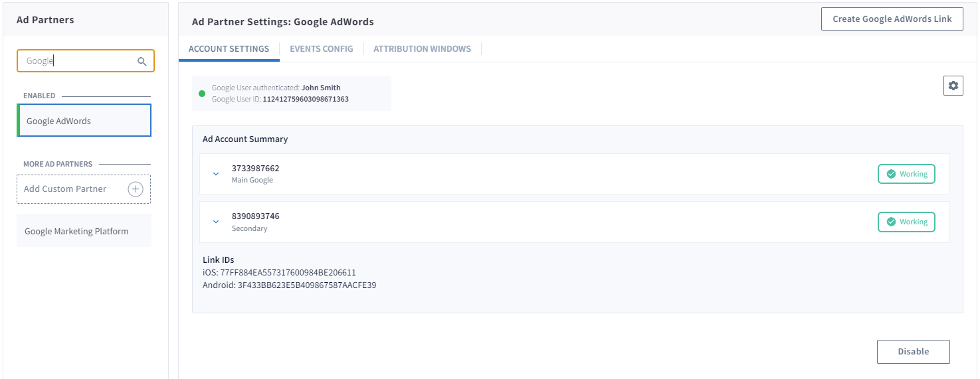Click Working badge for account 3733987662
The width and height of the screenshot is (980, 379).
point(906,174)
